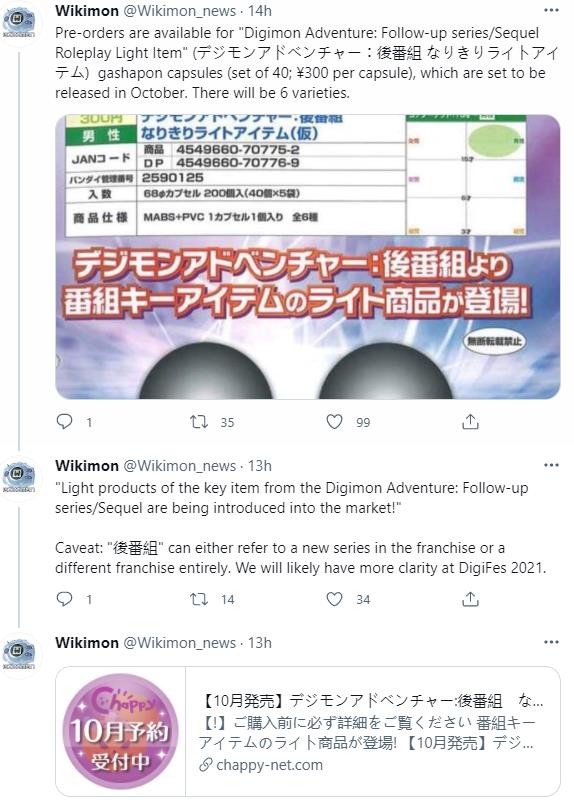Viewport: 574px width, 800px height.
Task: Open Wikimon avatar on first tweet
Action: (x=19, y=22)
